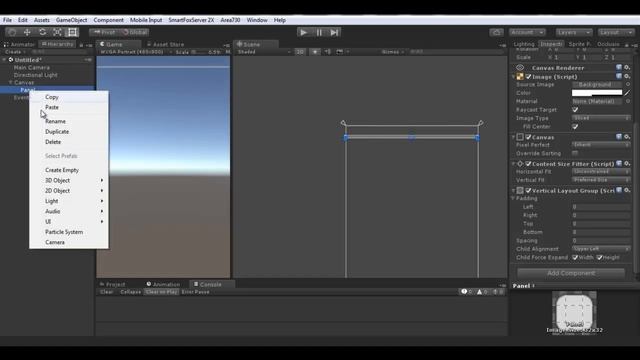Disable the Canvas component checkbox

[x=528, y=137]
